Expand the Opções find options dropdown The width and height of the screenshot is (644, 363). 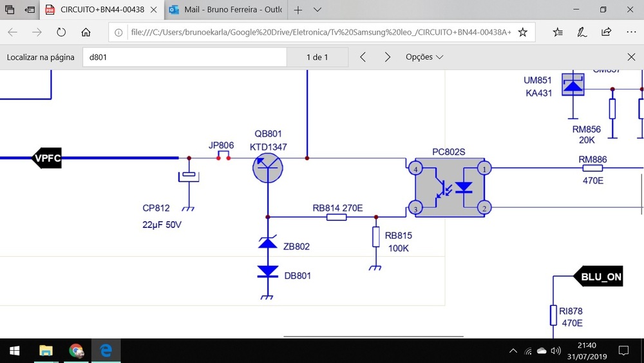(424, 57)
